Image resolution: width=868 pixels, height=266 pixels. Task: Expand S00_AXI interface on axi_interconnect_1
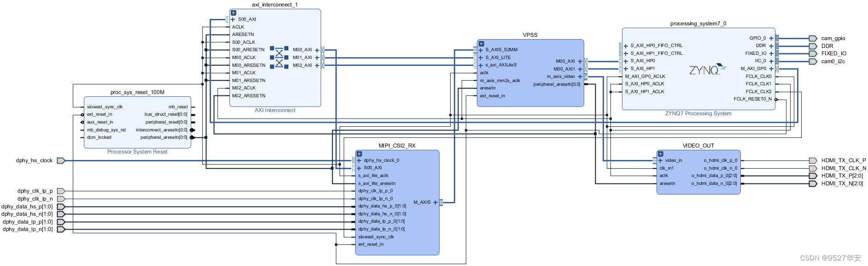coord(233,19)
